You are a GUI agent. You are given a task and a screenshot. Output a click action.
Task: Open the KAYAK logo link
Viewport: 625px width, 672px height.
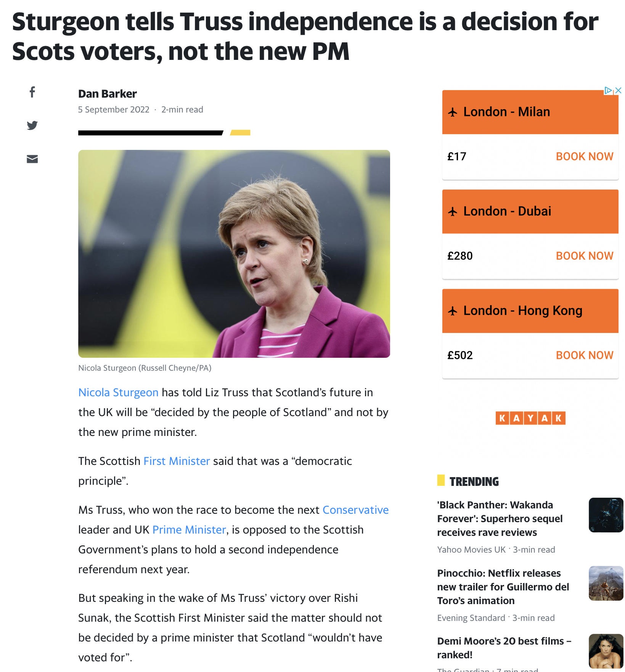coord(530,418)
